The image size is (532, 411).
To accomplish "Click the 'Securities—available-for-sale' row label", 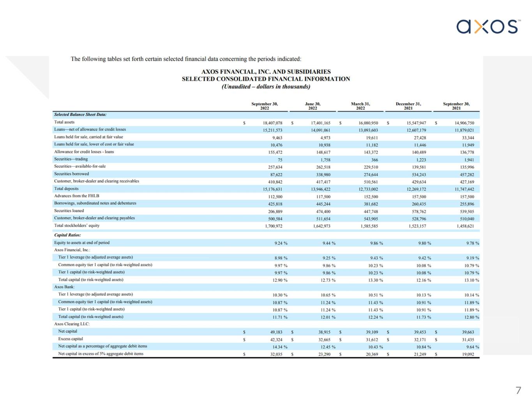I will tap(80, 166).
